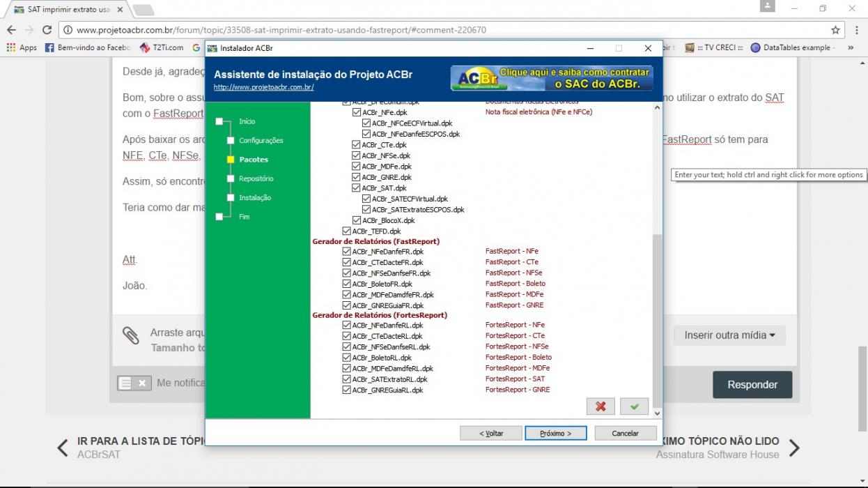868x488 pixels.
Task: Open the Chrome three-dot menu
Action: pos(857,30)
